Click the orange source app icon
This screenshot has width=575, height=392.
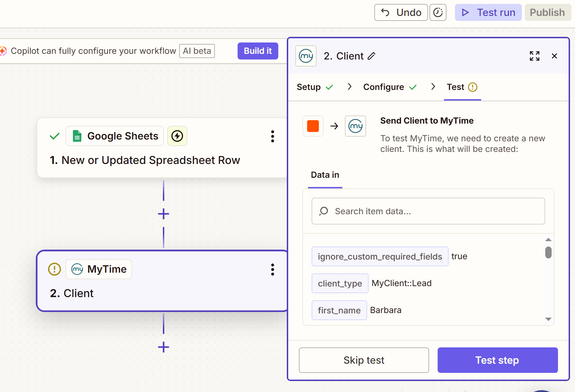click(313, 126)
